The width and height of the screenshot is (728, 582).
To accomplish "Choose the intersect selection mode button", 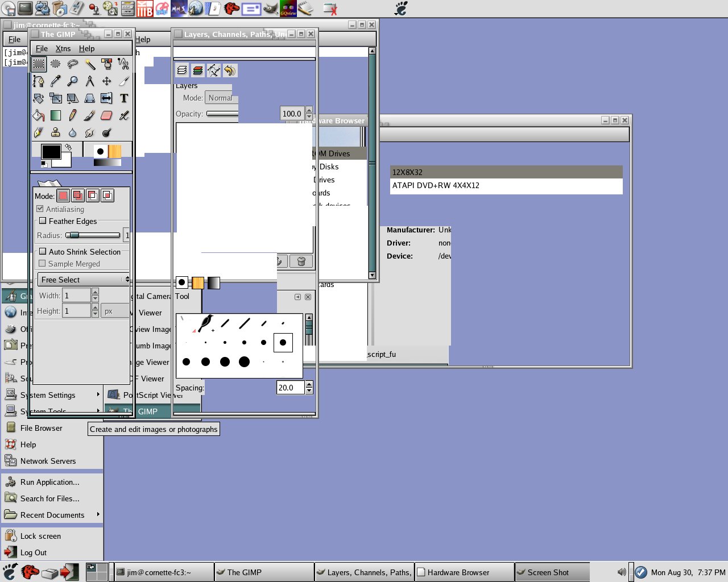I will pyautogui.click(x=107, y=196).
